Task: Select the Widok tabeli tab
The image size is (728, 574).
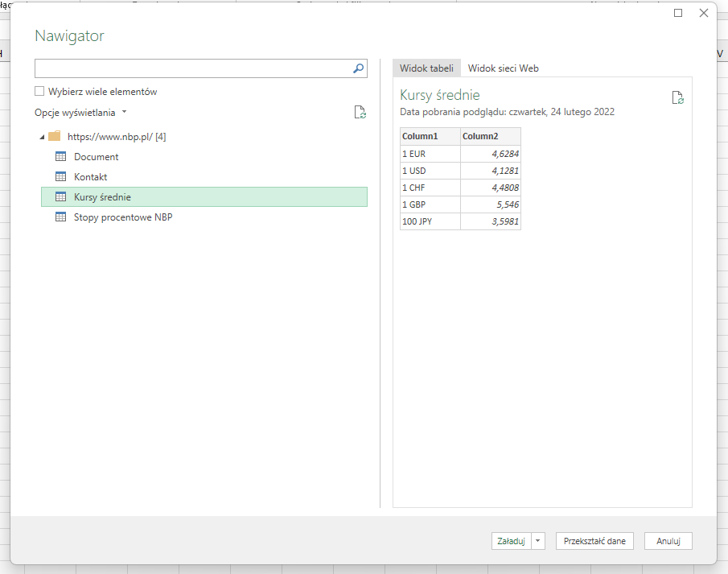Action: pos(426,68)
